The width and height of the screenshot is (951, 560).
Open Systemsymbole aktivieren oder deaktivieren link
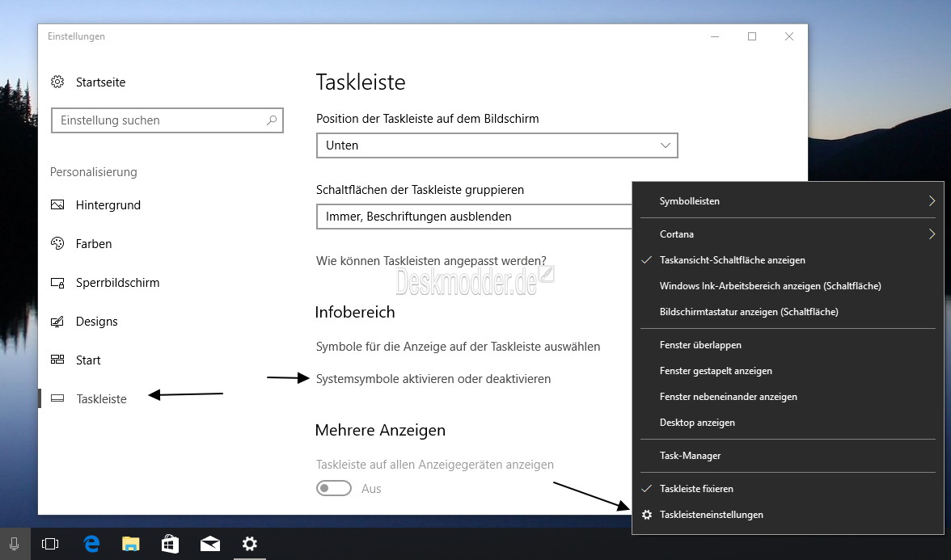tap(433, 379)
